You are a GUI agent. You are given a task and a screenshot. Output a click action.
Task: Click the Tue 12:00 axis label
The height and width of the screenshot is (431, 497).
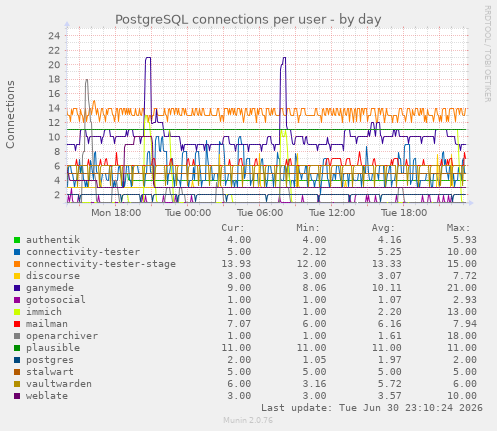tap(332, 213)
